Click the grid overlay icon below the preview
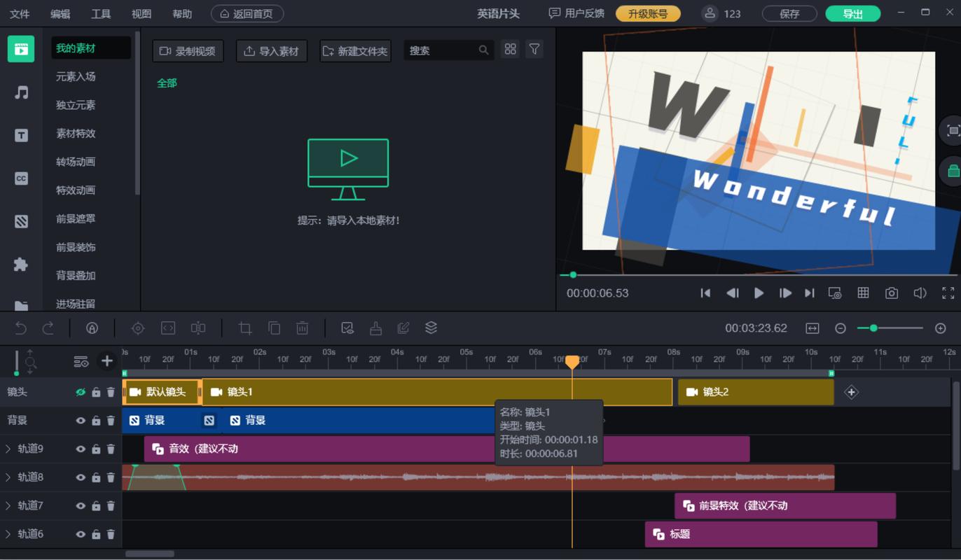Viewport: 961px width, 560px height. click(x=863, y=293)
